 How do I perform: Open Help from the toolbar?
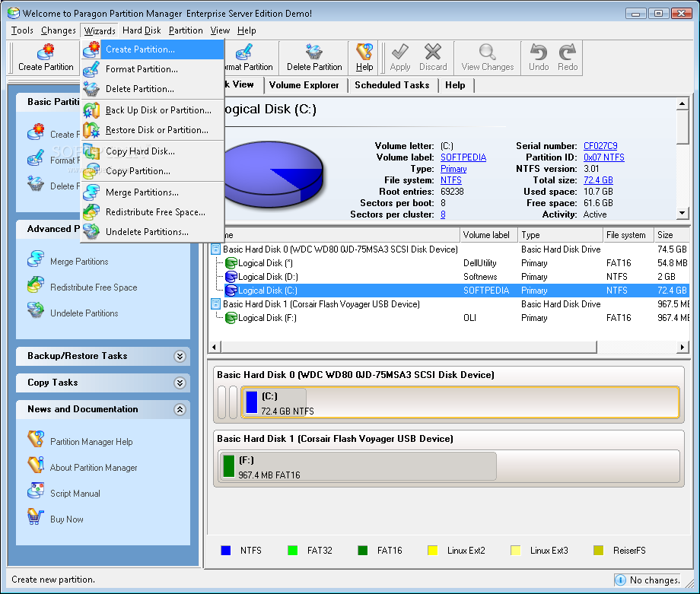point(364,58)
